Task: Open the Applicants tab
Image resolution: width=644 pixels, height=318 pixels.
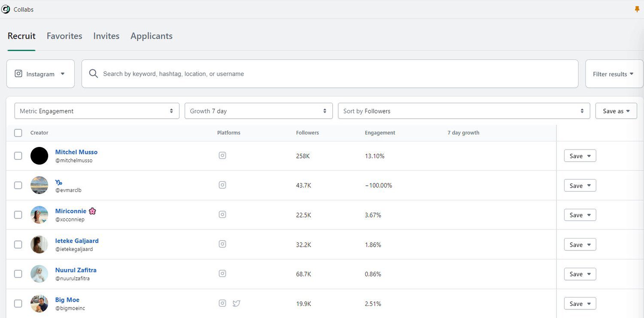Action: point(151,36)
